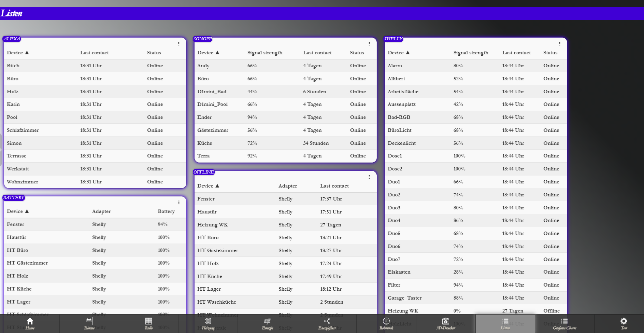Open the ALEXA table options menu
The width and height of the screenshot is (644, 333).
(178, 44)
